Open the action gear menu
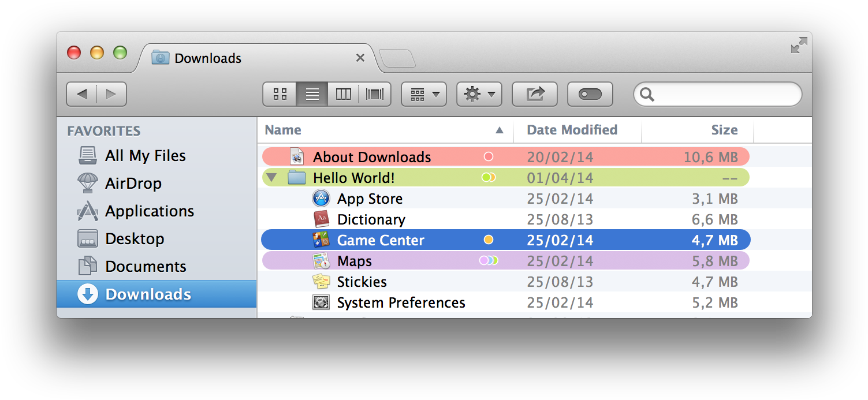 coord(479,94)
